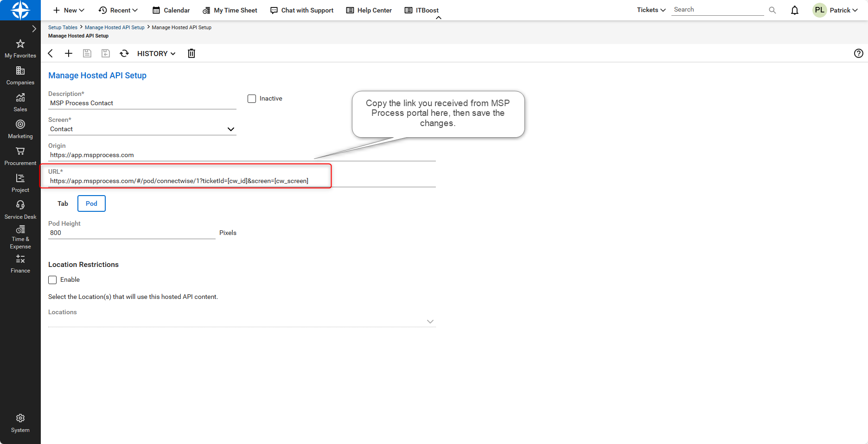Open Calendar from top menu

(x=171, y=10)
